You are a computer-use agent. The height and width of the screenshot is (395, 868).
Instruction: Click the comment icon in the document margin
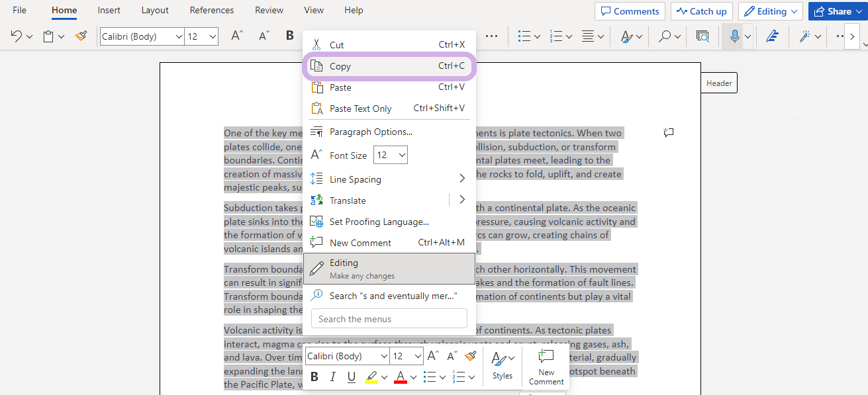(669, 133)
